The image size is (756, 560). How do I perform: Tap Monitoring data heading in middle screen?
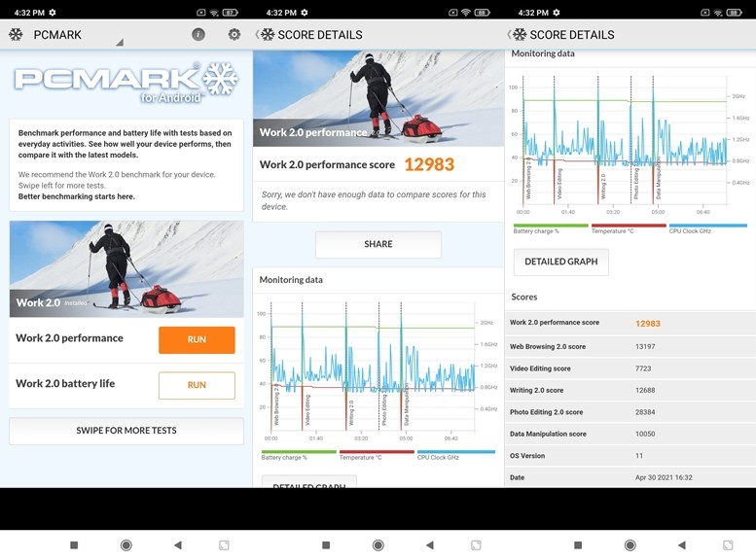point(291,280)
